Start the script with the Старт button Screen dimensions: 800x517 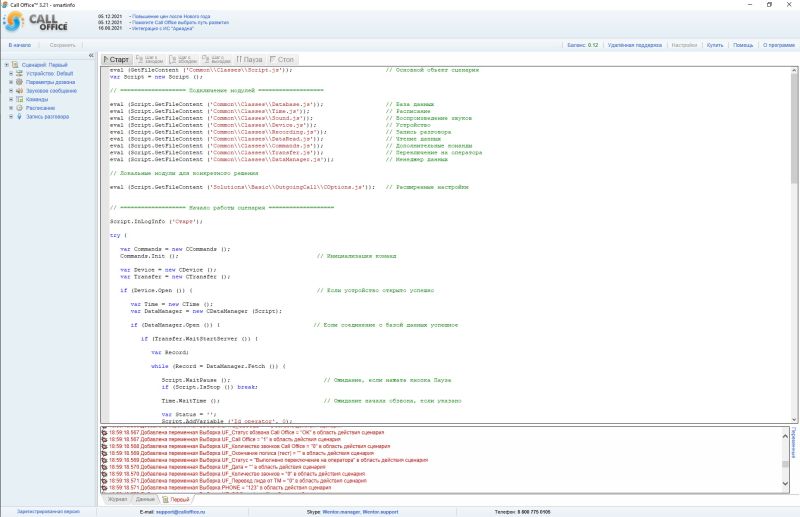click(x=116, y=59)
